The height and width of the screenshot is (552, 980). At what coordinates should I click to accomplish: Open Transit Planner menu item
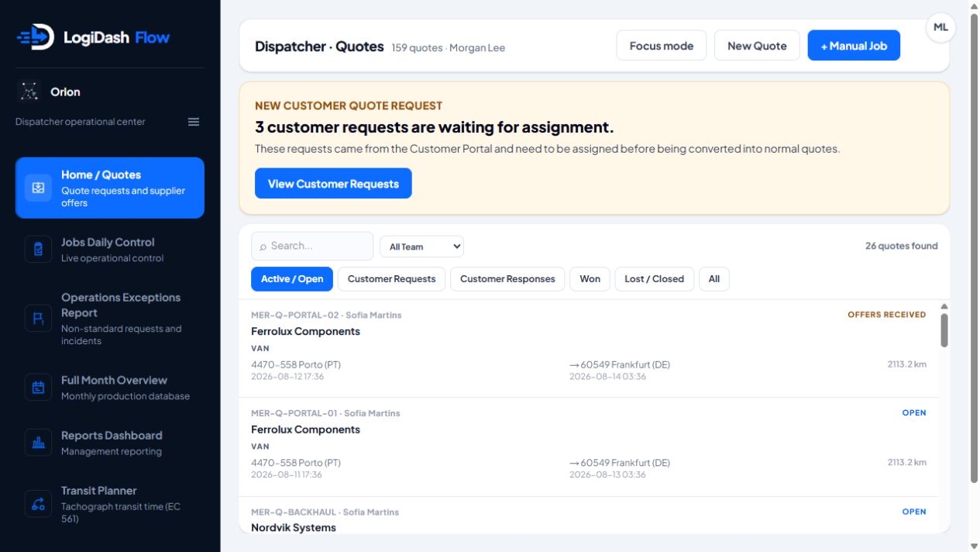(110, 504)
